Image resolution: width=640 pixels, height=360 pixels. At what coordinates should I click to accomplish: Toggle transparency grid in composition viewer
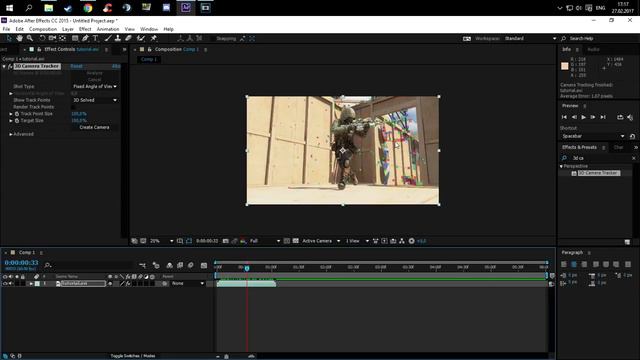click(x=296, y=241)
